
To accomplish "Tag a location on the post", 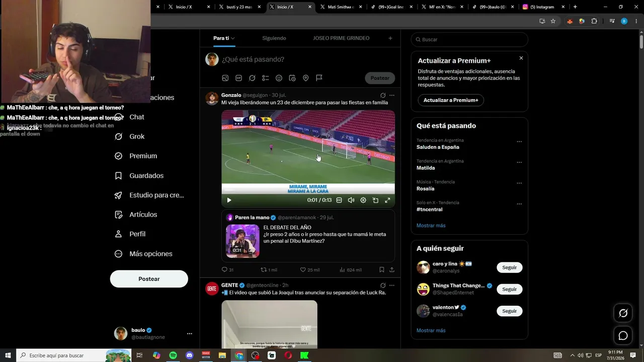I will point(305,78).
